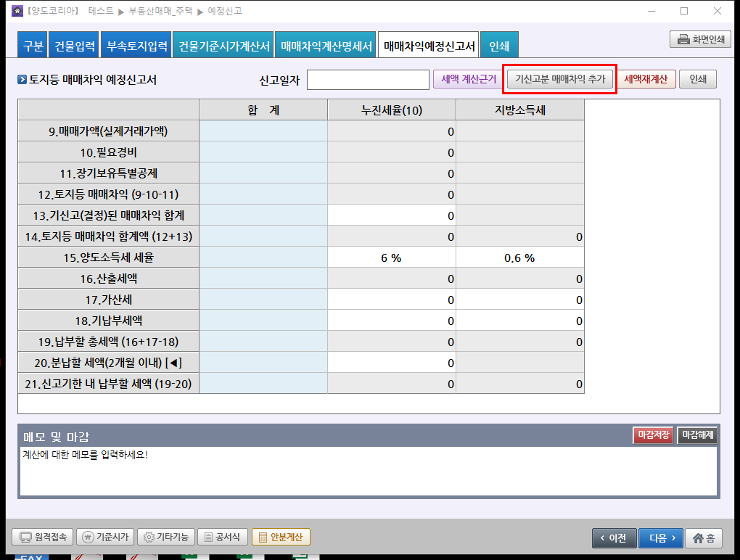Click the ◀ arrow in row 20

tap(175, 363)
